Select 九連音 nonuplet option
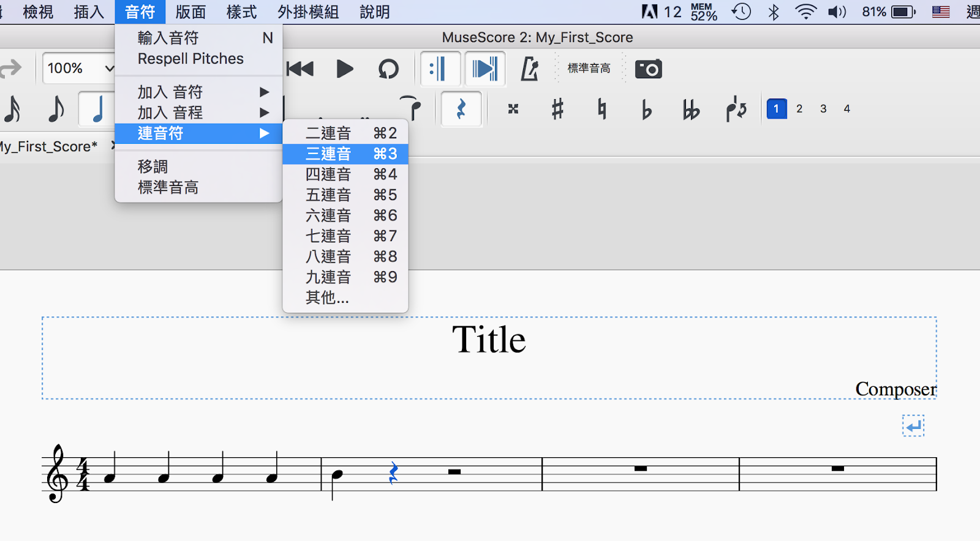Viewport: 980px width, 541px height. [x=345, y=277]
